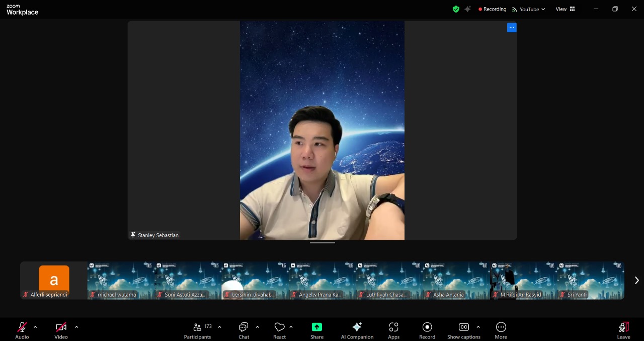Viewport: 644px width, 341px height.
Task: Click the orange 'a' avatar of Alferli
Action: point(54,279)
